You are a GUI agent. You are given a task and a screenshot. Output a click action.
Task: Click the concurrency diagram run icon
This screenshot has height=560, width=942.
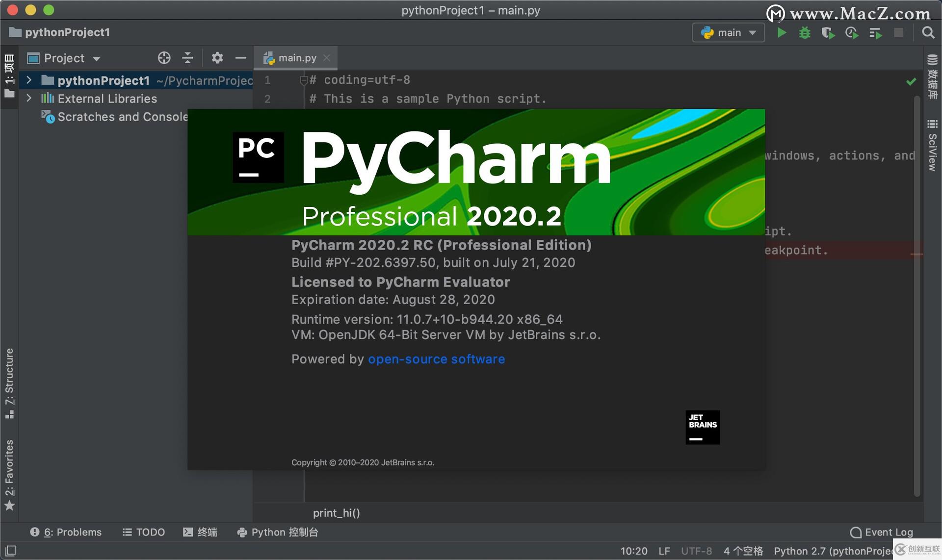pyautogui.click(x=875, y=33)
